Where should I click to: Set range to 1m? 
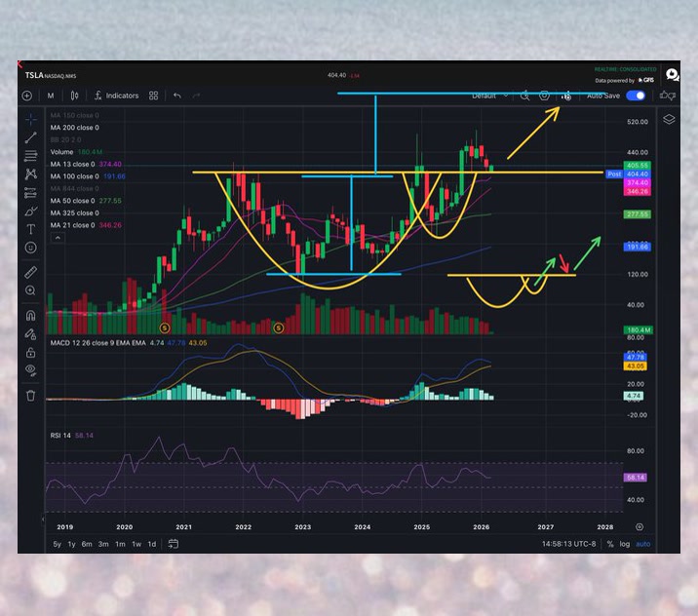[x=120, y=544]
